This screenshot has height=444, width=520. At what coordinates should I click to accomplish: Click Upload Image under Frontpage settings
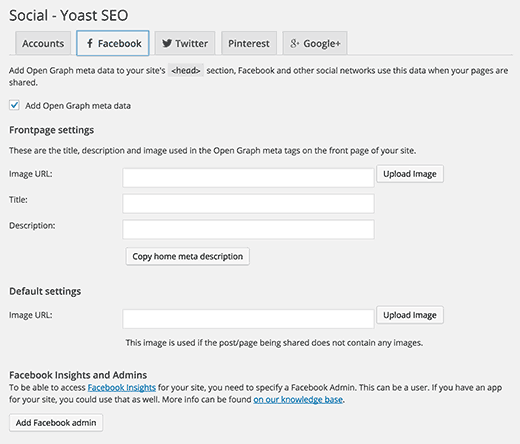(410, 174)
